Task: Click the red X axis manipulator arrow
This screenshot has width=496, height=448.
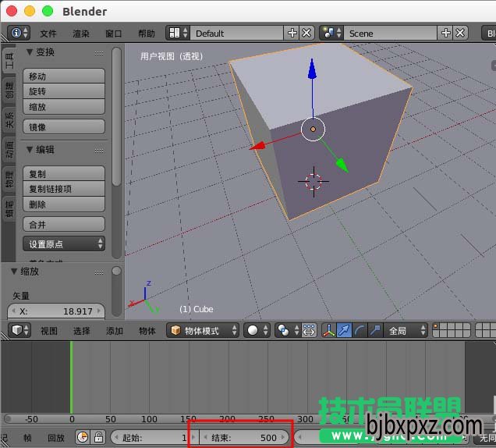Action: click(x=258, y=146)
